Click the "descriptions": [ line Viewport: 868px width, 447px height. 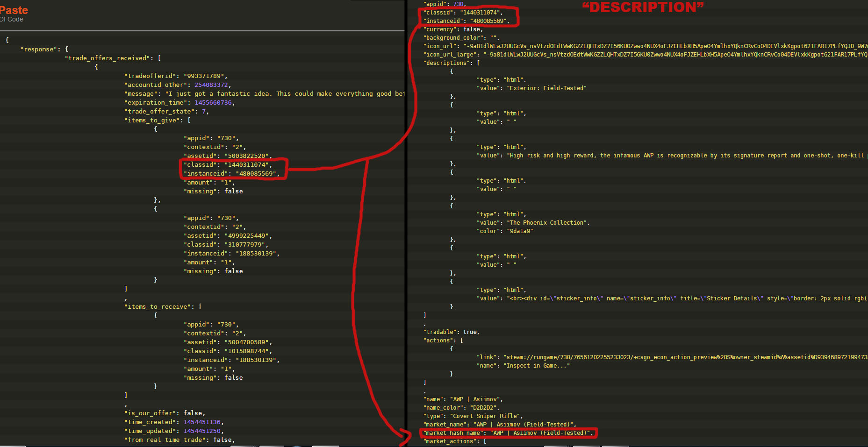coord(452,63)
